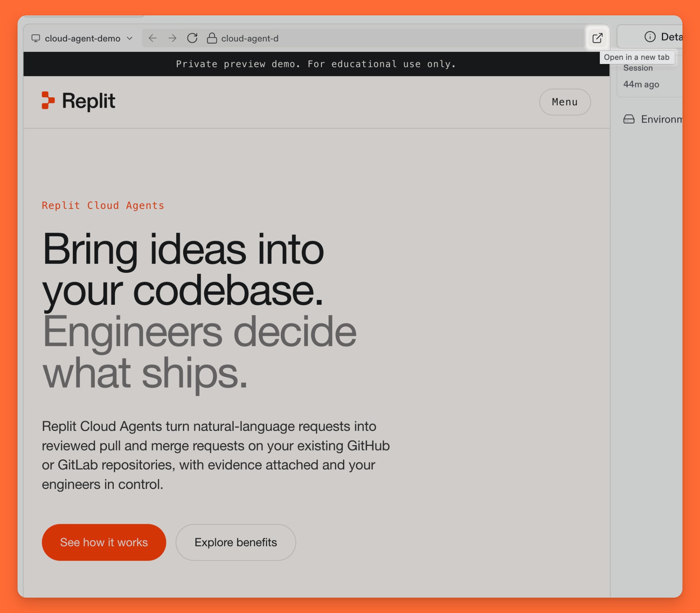Click Explore benefits button
This screenshot has width=700, height=613.
(x=236, y=542)
